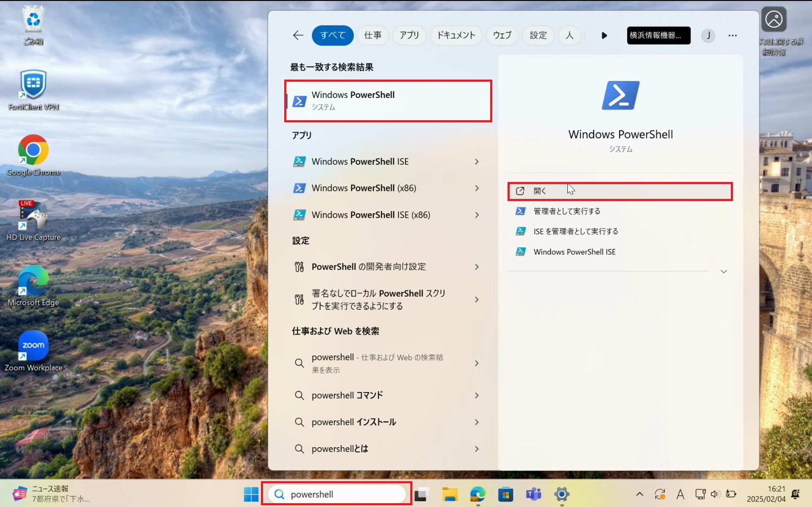Show more filter tabs with play arrow

click(x=604, y=35)
